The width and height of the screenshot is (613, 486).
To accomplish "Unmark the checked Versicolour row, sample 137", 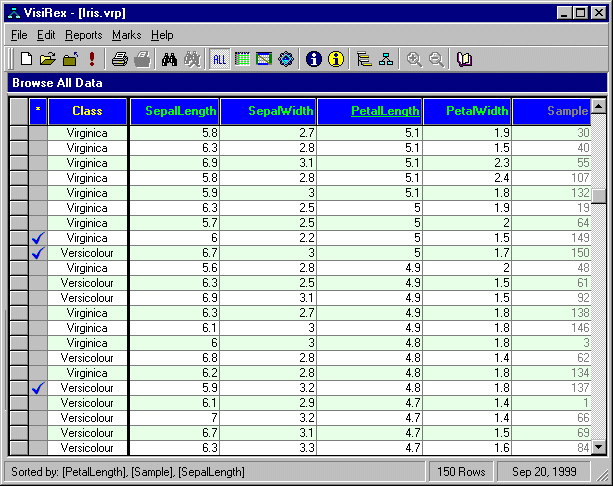I will (38, 388).
